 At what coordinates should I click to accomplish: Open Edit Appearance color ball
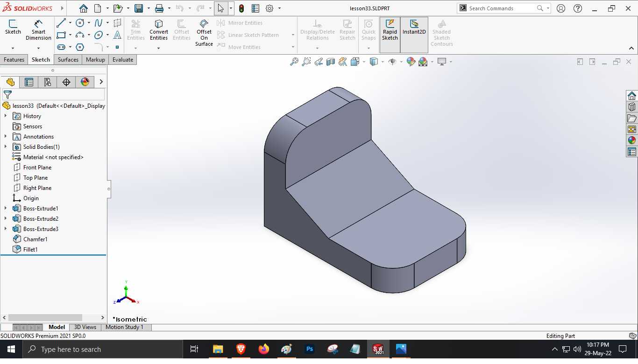coord(411,62)
